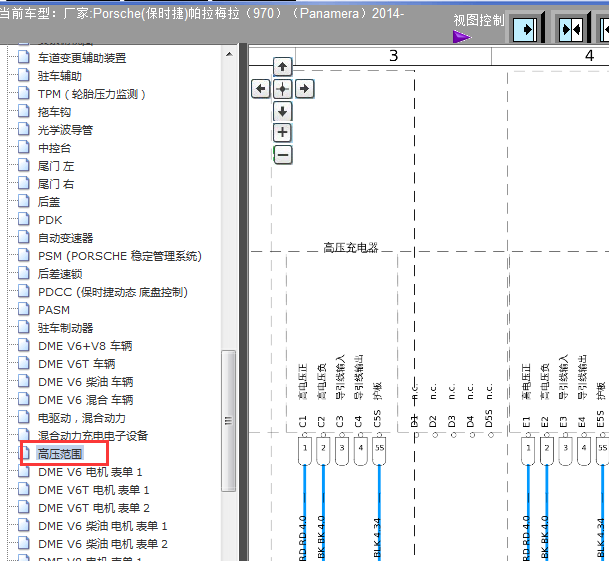Click the tree list scrollbar thumb

228,421
